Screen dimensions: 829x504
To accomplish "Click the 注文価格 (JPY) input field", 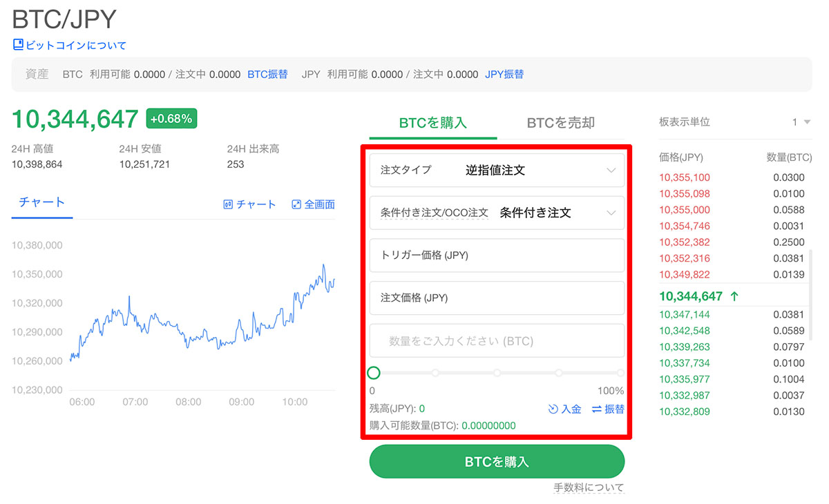I will click(x=497, y=298).
